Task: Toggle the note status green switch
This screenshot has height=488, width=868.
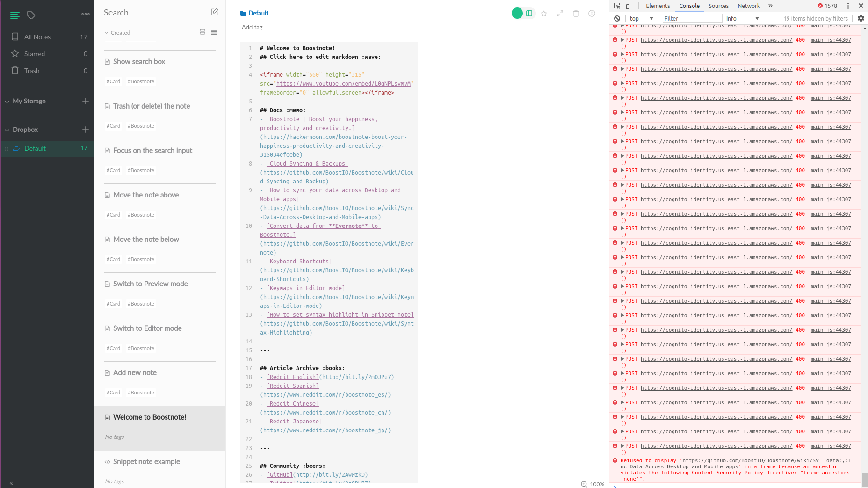Action: (517, 14)
